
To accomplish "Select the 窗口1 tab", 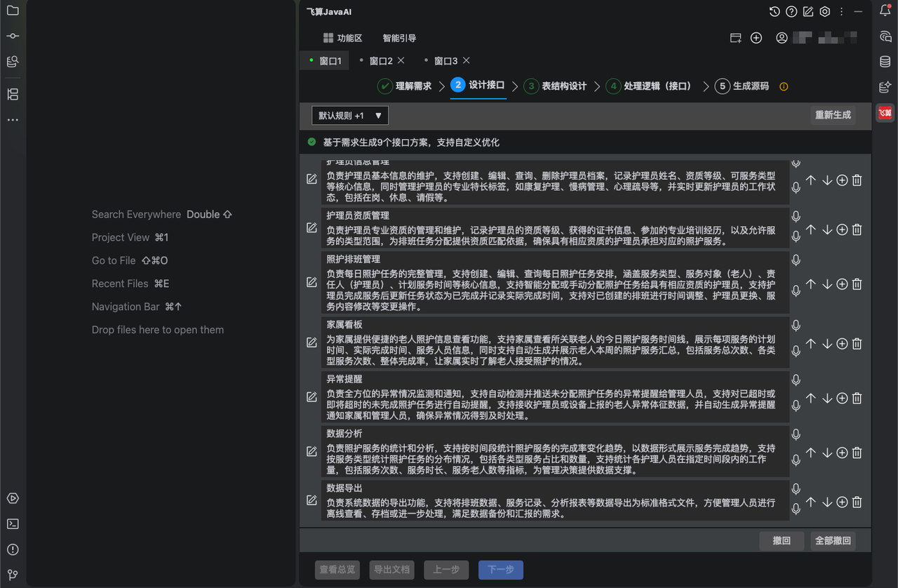I will tap(324, 61).
